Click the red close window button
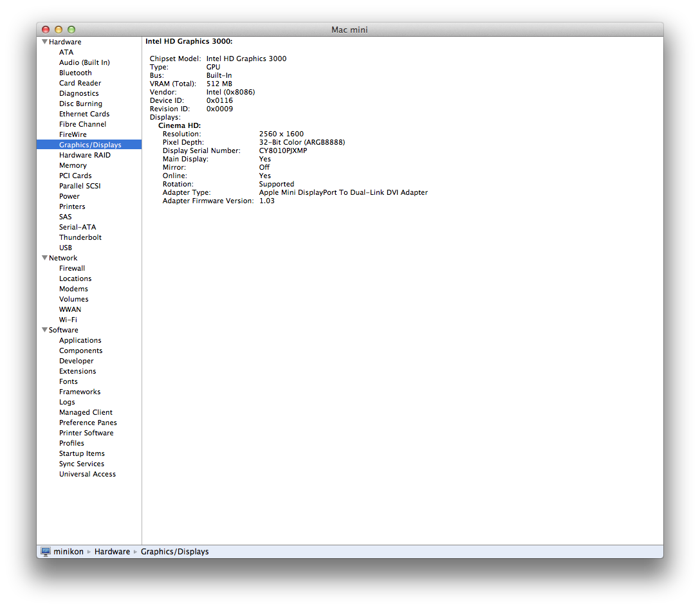Viewport: 700px width, 609px height. 46,30
